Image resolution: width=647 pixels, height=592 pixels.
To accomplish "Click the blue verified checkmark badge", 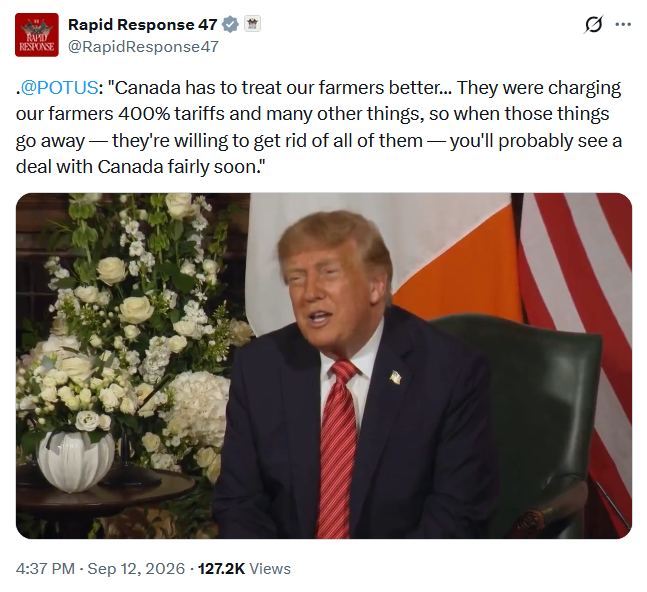I will click(x=230, y=24).
